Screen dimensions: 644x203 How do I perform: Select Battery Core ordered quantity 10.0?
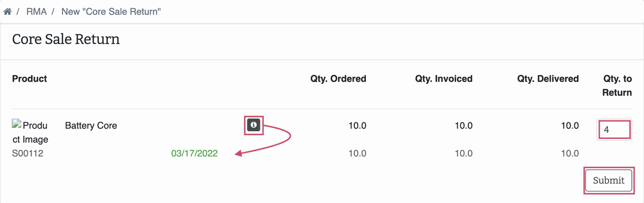(357, 126)
